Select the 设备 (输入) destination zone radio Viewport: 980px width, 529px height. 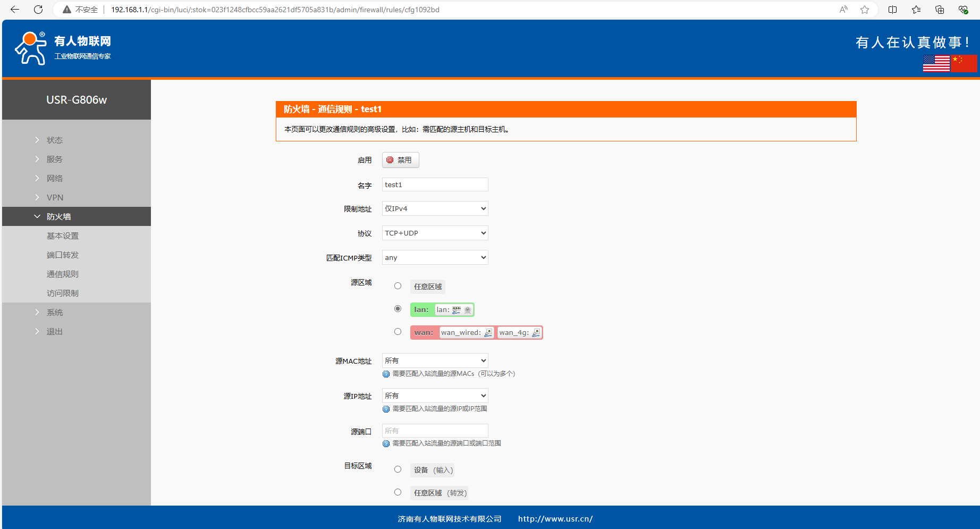click(398, 469)
